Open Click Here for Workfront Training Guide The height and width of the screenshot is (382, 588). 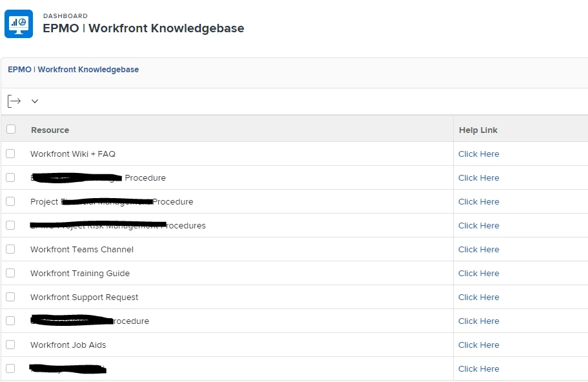tap(478, 274)
